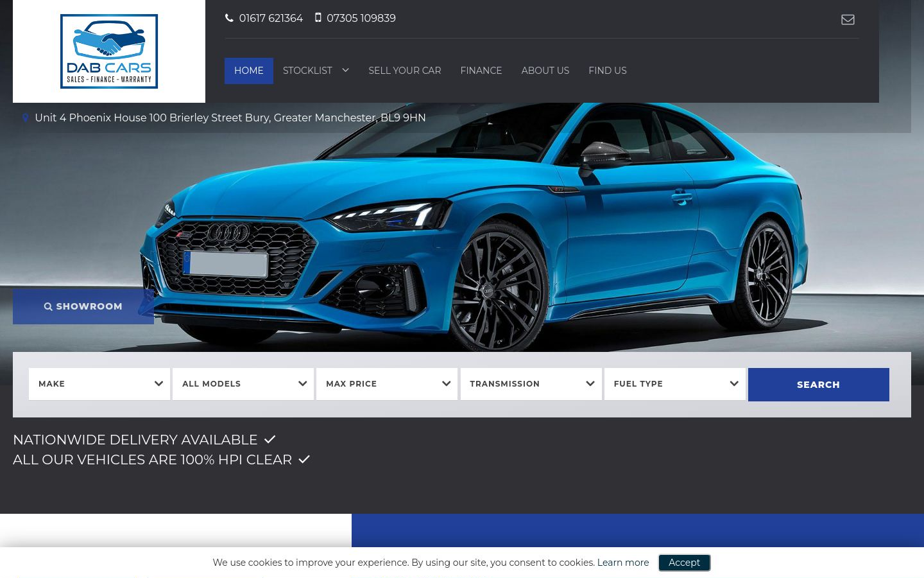This screenshot has width=924, height=578.
Task: Click the 100% HPI Clear text
Action: pos(153,460)
